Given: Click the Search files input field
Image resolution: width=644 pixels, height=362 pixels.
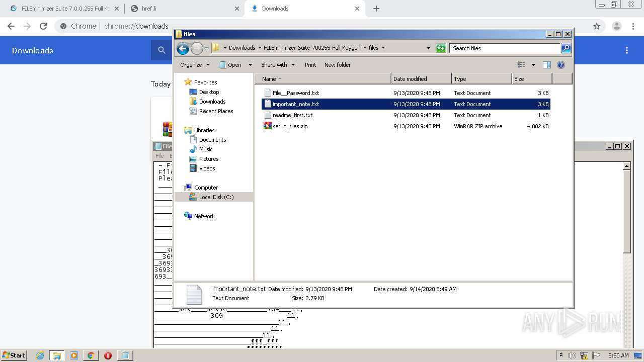Looking at the screenshot, I should (505, 48).
